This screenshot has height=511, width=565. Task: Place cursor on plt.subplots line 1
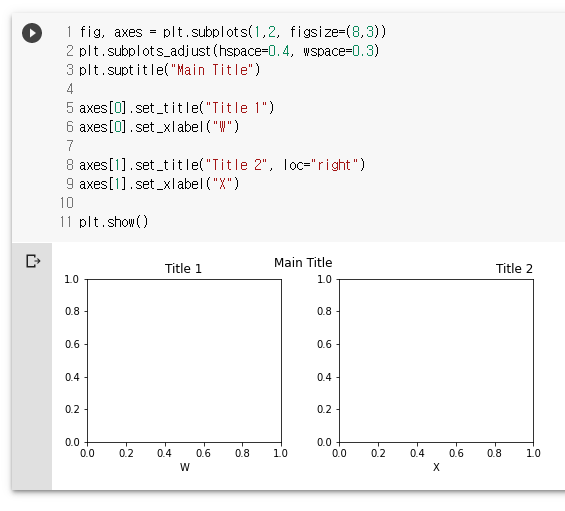(x=232, y=32)
